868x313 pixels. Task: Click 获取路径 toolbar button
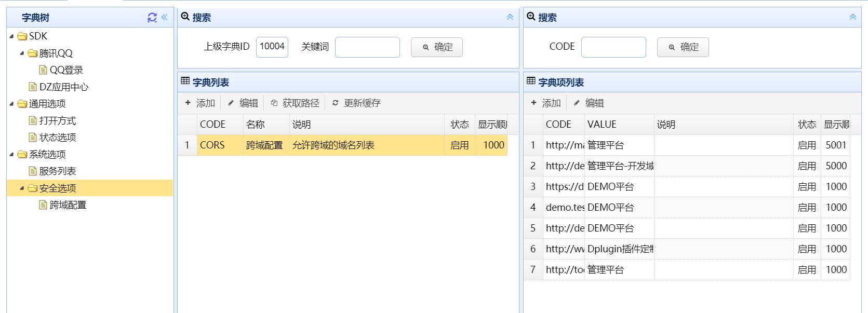(295, 103)
